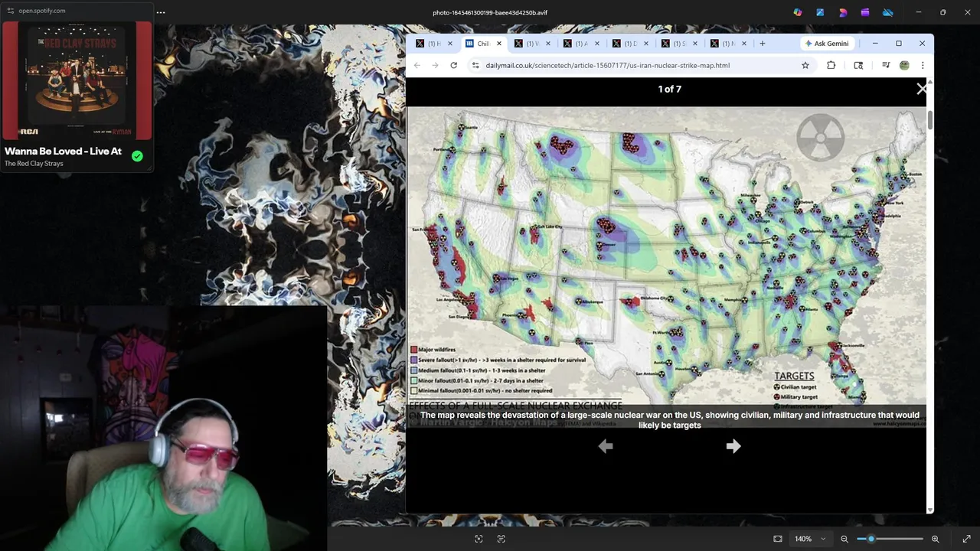Screen dimensions: 980x551
Task: Click the OneDrive not-synced cloud icon
Action: [x=888, y=12]
